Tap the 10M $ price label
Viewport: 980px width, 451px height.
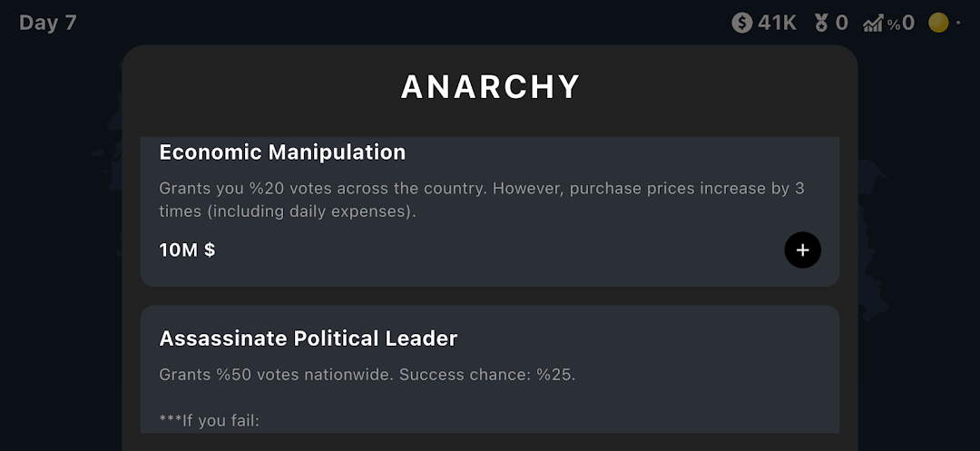188,250
